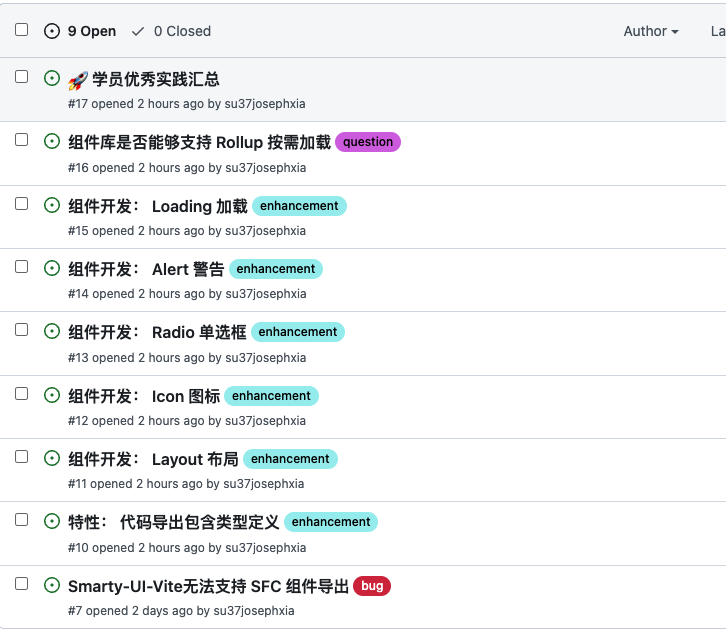This screenshot has width=726, height=635.
Task: Tick the checkbox for issue #7
Action: 21,583
